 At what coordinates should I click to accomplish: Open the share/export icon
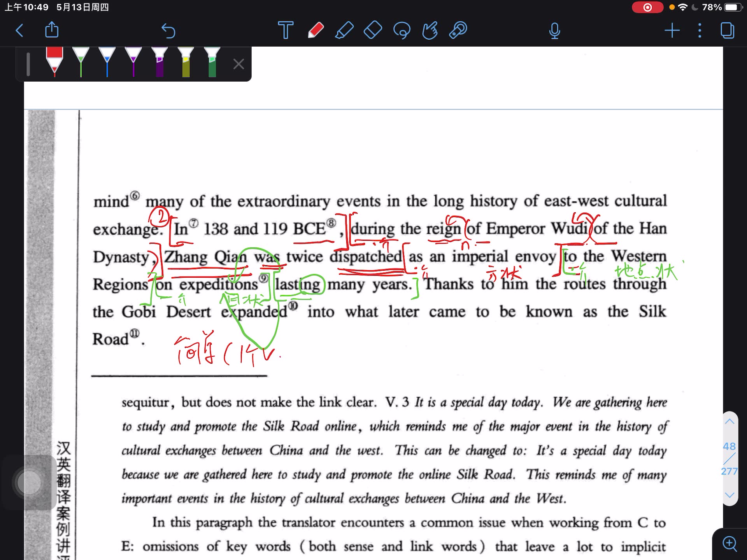(x=52, y=30)
